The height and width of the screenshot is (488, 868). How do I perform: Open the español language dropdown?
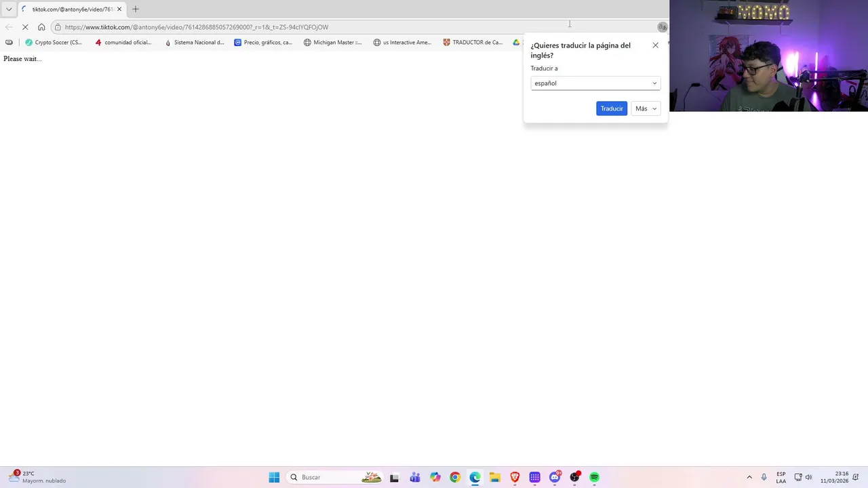coord(595,83)
